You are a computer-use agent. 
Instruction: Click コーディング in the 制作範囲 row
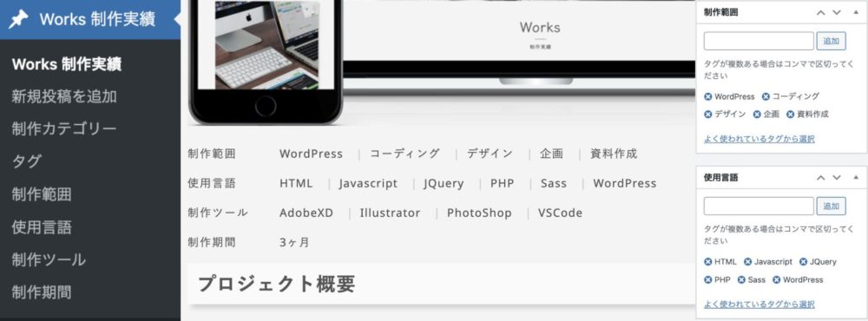point(404,154)
